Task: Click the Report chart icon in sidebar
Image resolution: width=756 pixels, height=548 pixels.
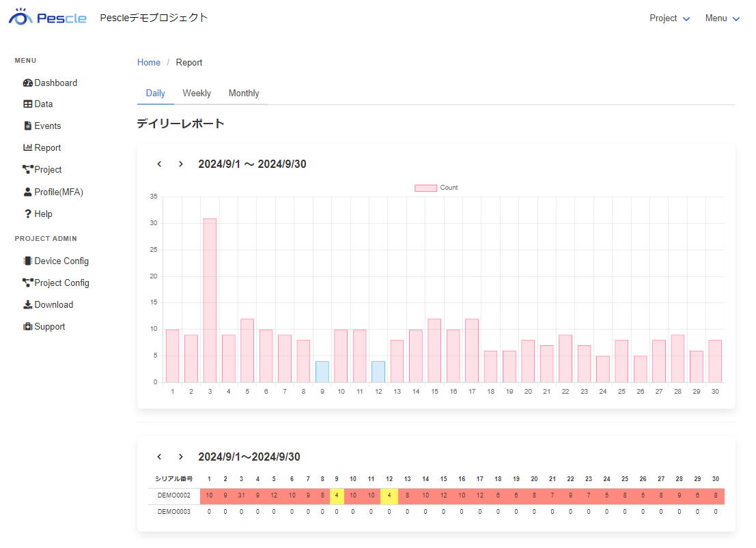Action: click(27, 148)
